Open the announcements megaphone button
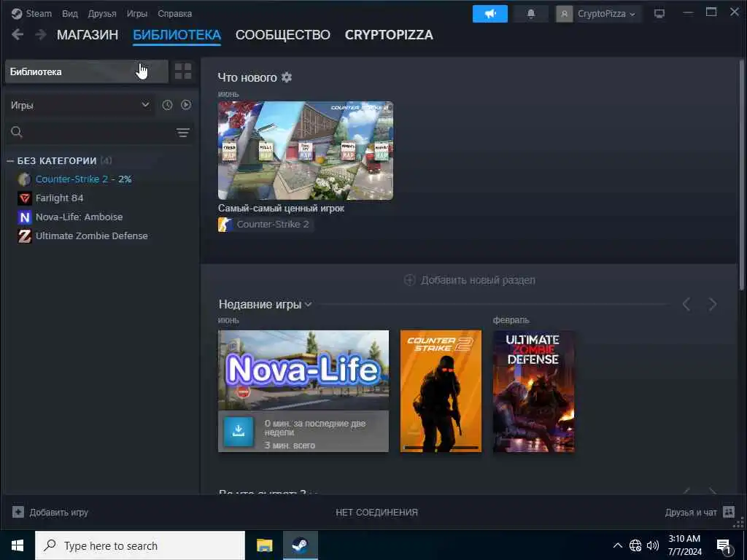This screenshot has height=560, width=747. coord(489,14)
